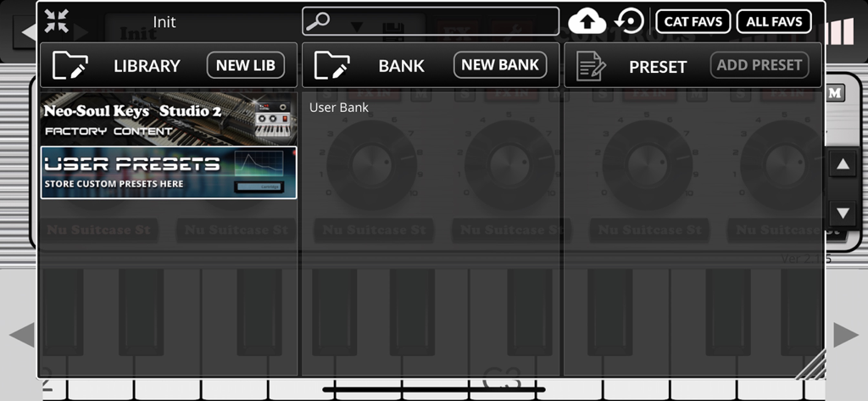Image resolution: width=868 pixels, height=401 pixels.
Task: Click the Preset document edit icon
Action: point(591,66)
